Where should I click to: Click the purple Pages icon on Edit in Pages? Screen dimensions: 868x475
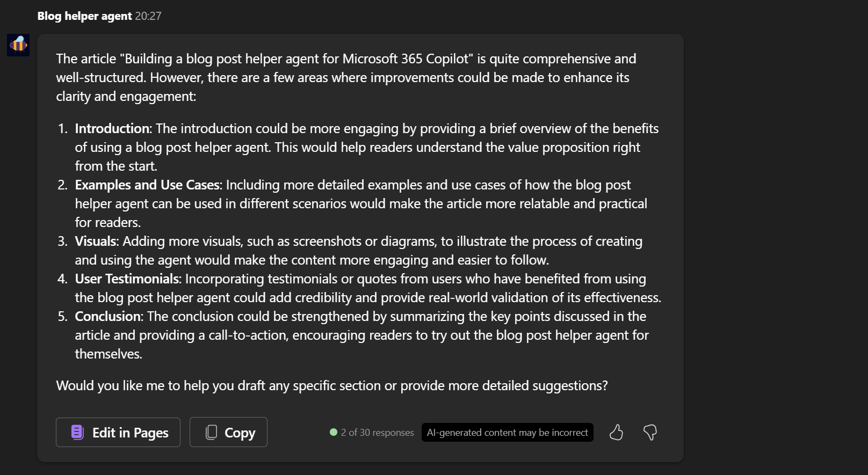[x=78, y=432]
